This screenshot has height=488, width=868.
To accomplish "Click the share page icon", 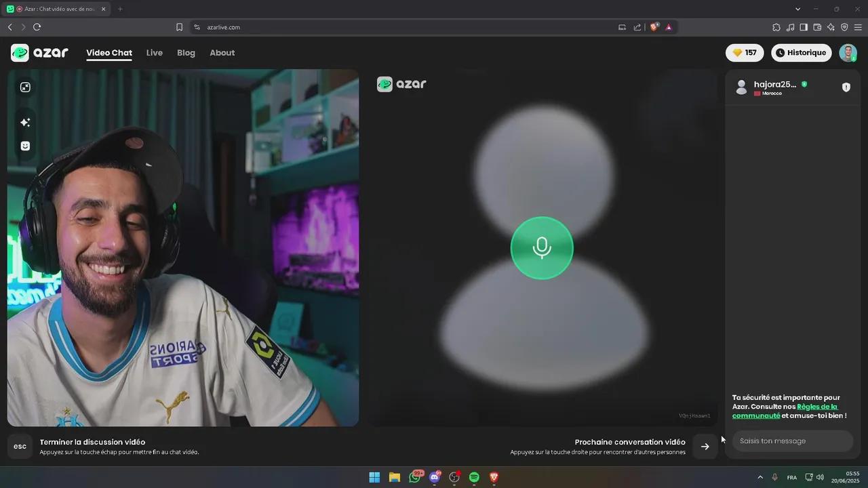I will 637,27.
